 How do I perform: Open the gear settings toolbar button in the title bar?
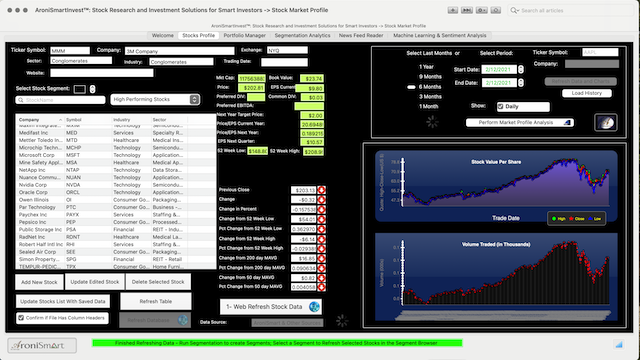(x=482, y=10)
